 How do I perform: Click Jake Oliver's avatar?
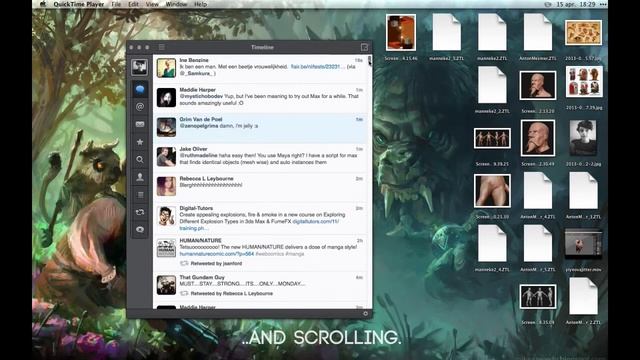click(x=166, y=157)
